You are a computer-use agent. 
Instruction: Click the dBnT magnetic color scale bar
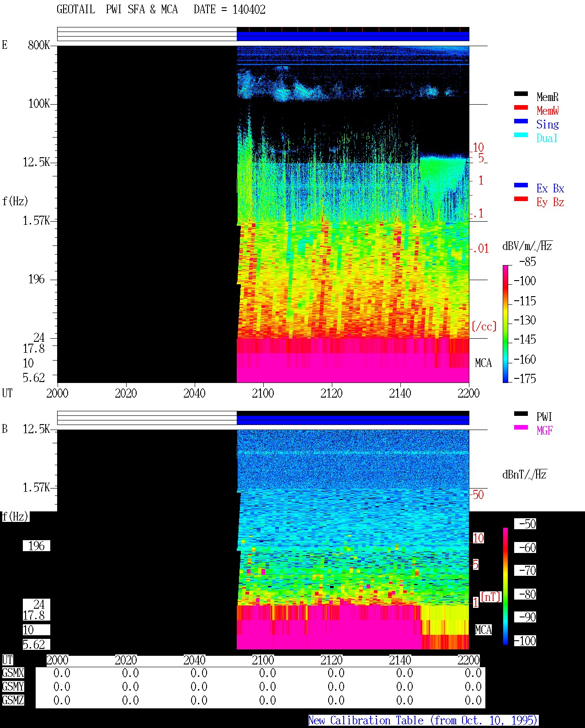505,586
